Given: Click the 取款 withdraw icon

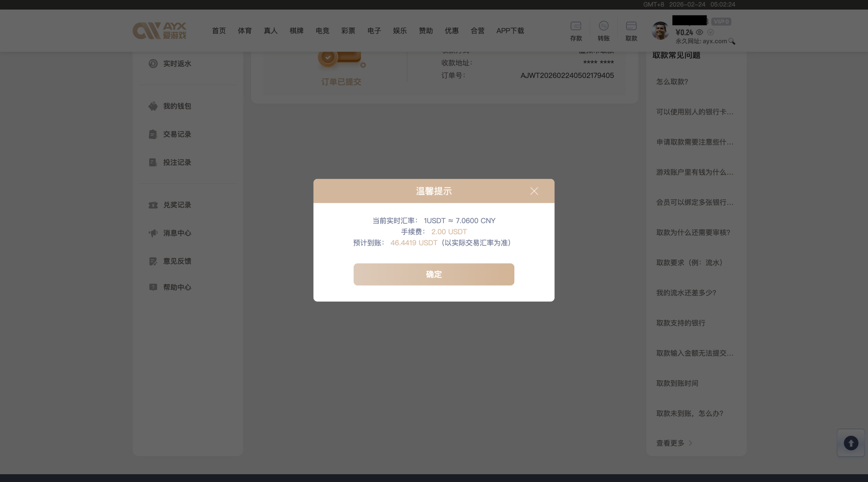Looking at the screenshot, I should point(631,26).
